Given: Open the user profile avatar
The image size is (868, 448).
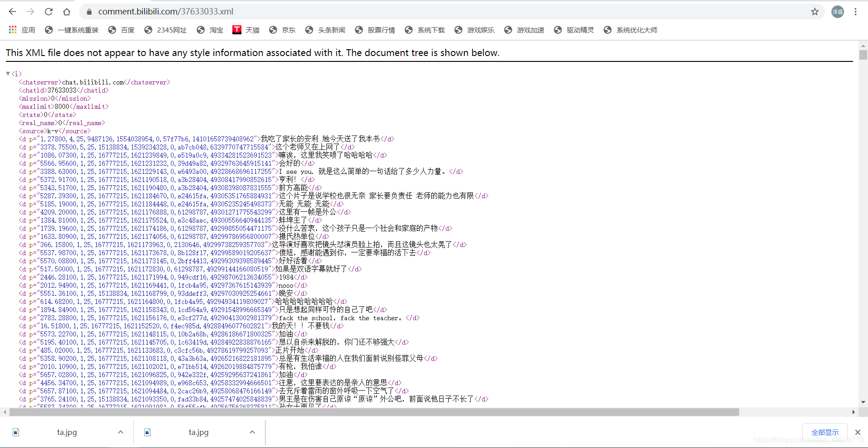Looking at the screenshot, I should [x=838, y=12].
